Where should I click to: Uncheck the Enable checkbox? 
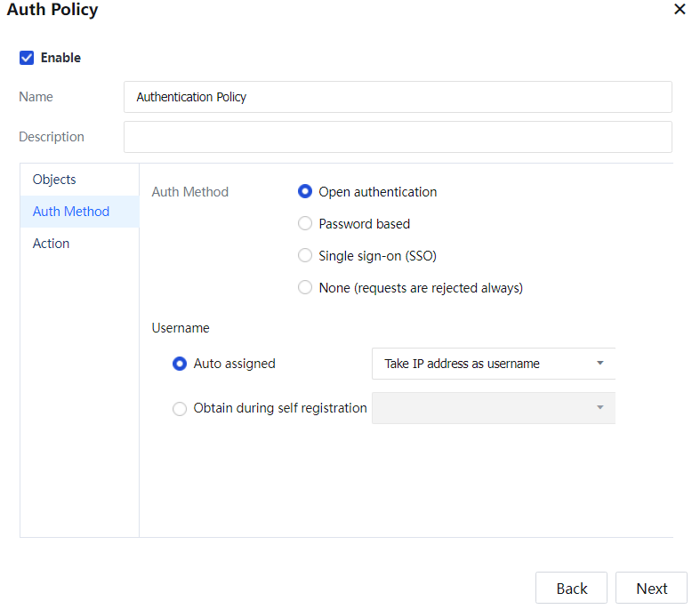[27, 58]
